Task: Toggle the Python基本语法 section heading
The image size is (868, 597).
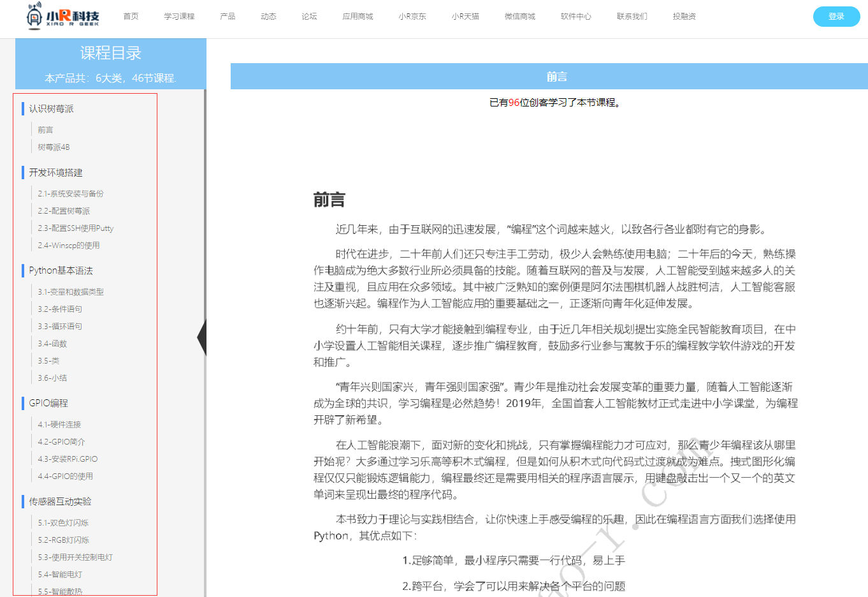Action: 61,270
